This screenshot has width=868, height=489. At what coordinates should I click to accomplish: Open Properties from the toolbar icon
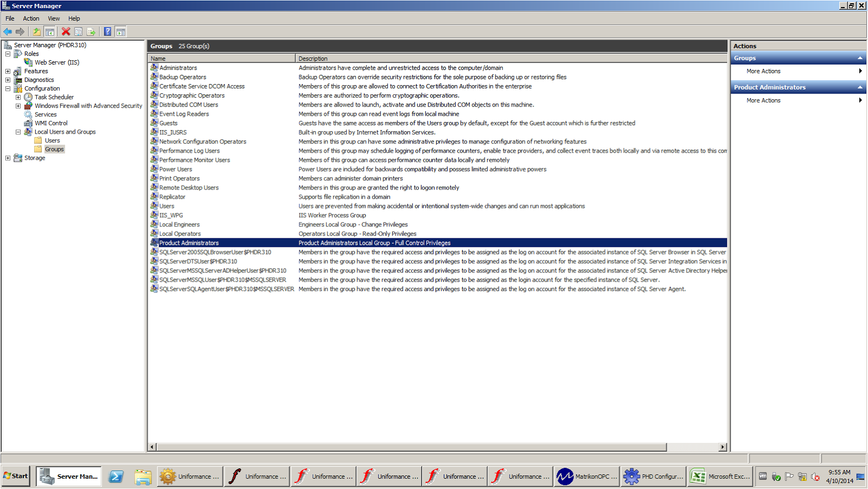point(79,31)
